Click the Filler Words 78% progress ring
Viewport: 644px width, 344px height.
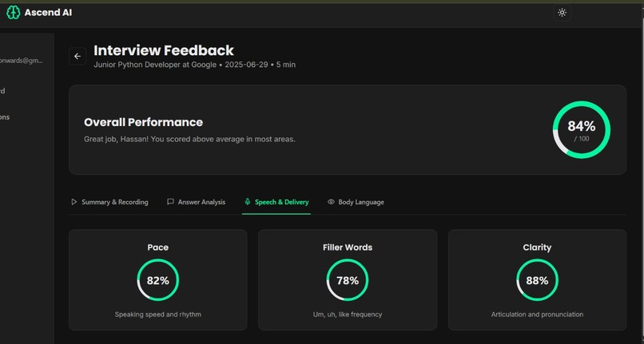(x=348, y=280)
